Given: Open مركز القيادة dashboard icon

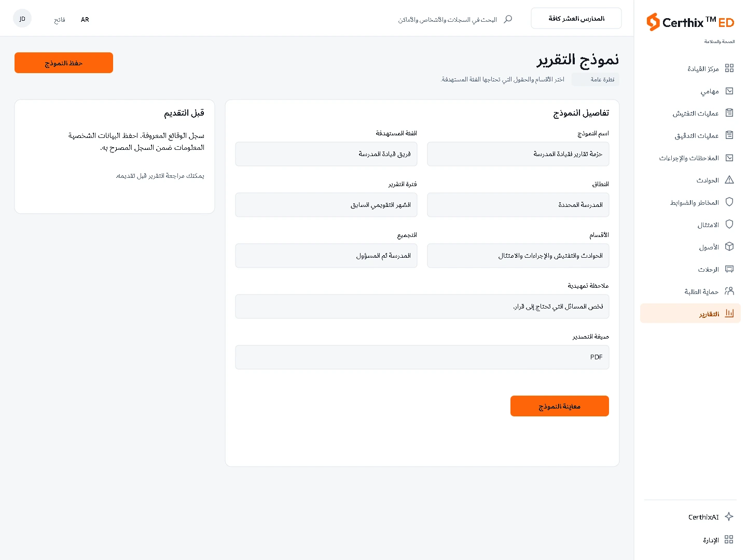Looking at the screenshot, I should click(x=729, y=68).
